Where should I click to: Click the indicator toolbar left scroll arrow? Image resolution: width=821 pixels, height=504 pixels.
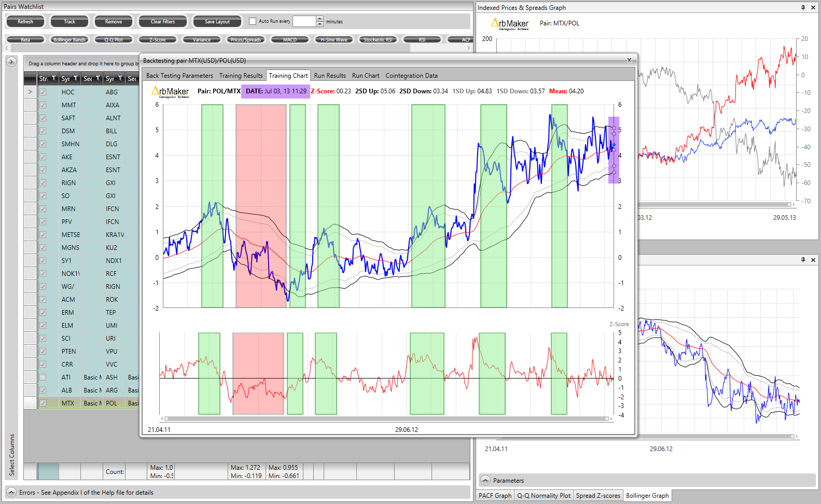click(x=7, y=48)
